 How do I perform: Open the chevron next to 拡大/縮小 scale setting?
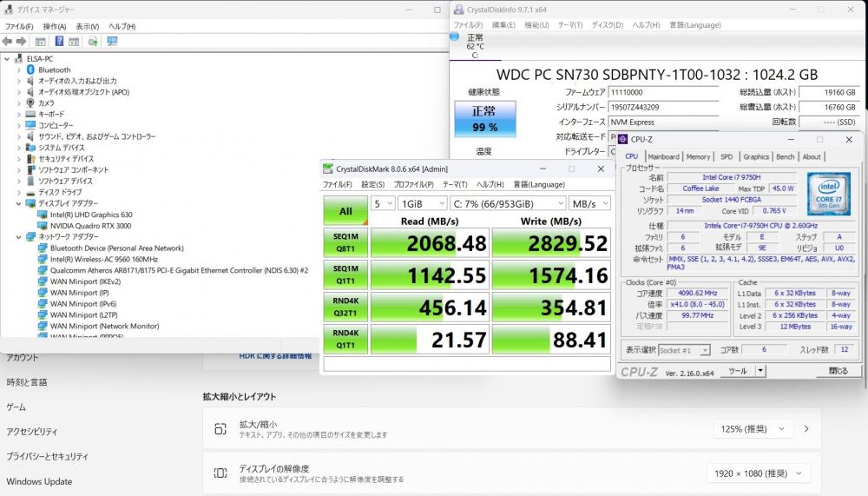pyautogui.click(x=806, y=429)
